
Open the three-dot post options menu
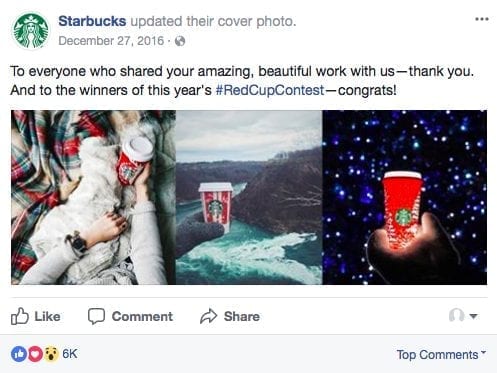[x=482, y=19]
